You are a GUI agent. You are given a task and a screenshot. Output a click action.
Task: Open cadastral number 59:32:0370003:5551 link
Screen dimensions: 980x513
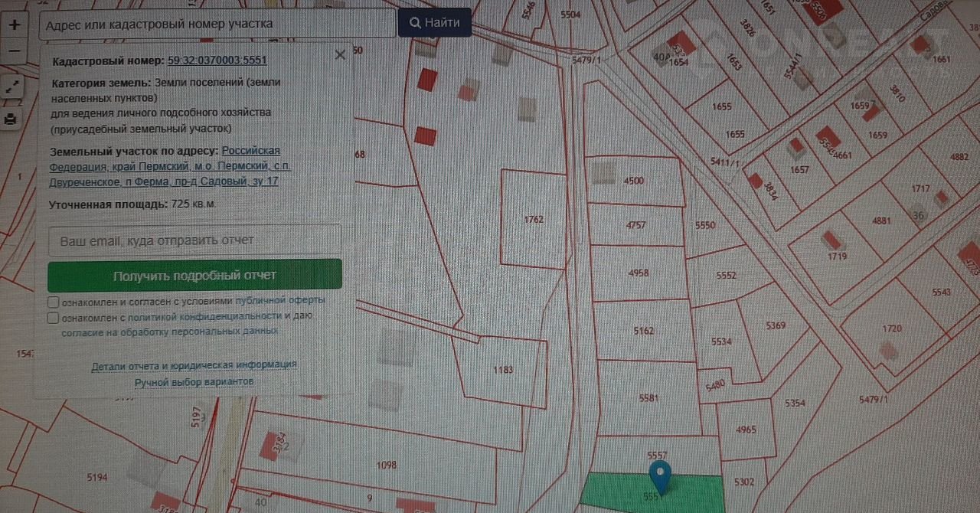point(217,60)
